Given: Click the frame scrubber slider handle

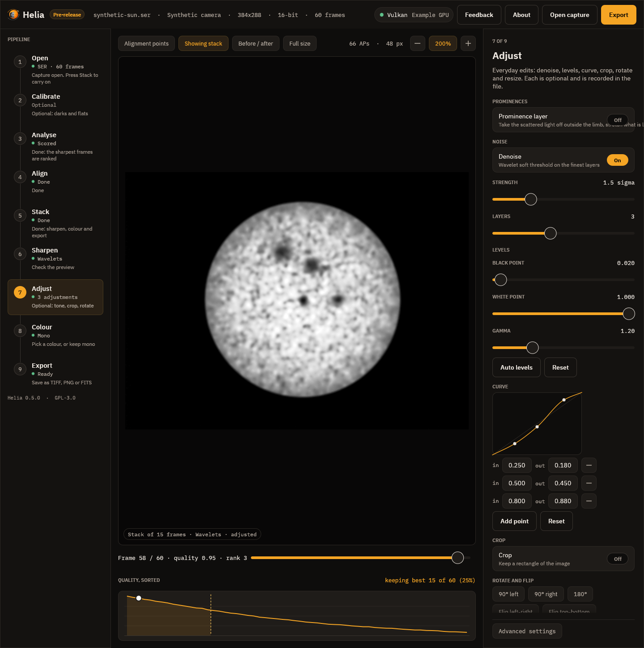Looking at the screenshot, I should pyautogui.click(x=458, y=558).
